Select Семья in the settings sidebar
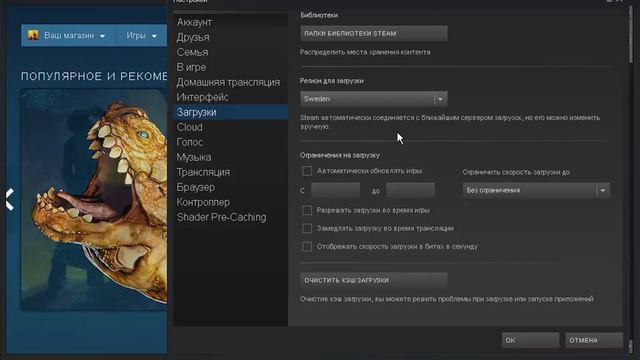The image size is (640, 360). [230, 52]
